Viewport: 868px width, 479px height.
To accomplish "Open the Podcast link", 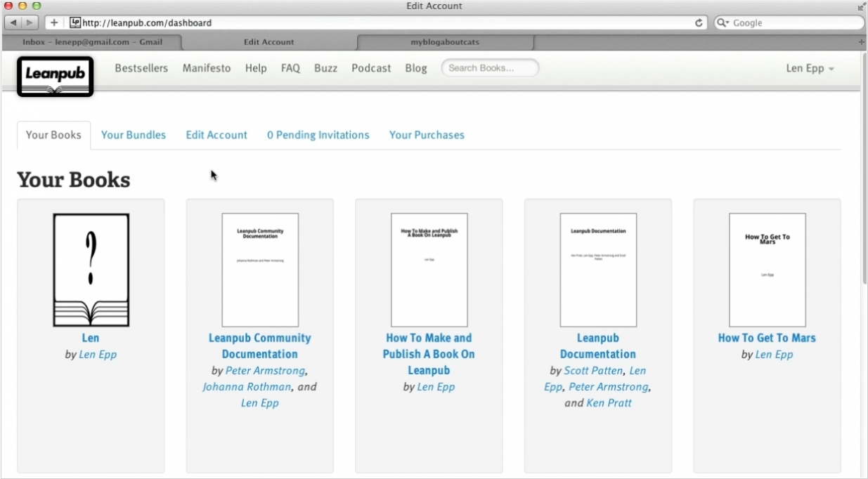I will (371, 68).
